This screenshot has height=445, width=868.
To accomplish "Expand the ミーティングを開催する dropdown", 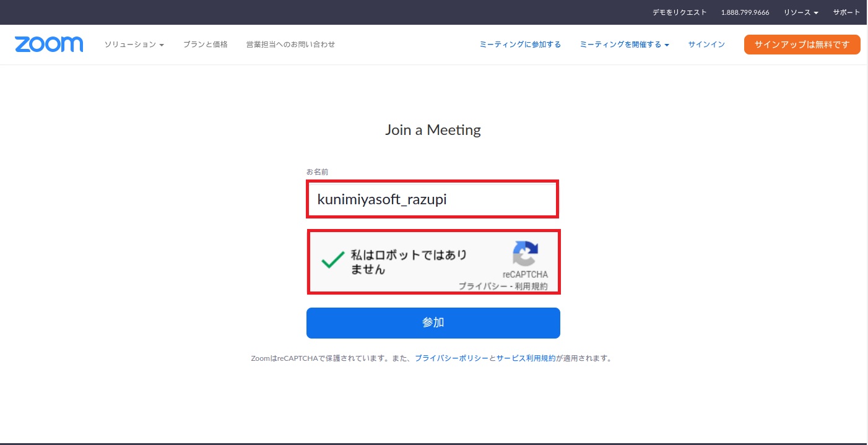I will pyautogui.click(x=624, y=44).
